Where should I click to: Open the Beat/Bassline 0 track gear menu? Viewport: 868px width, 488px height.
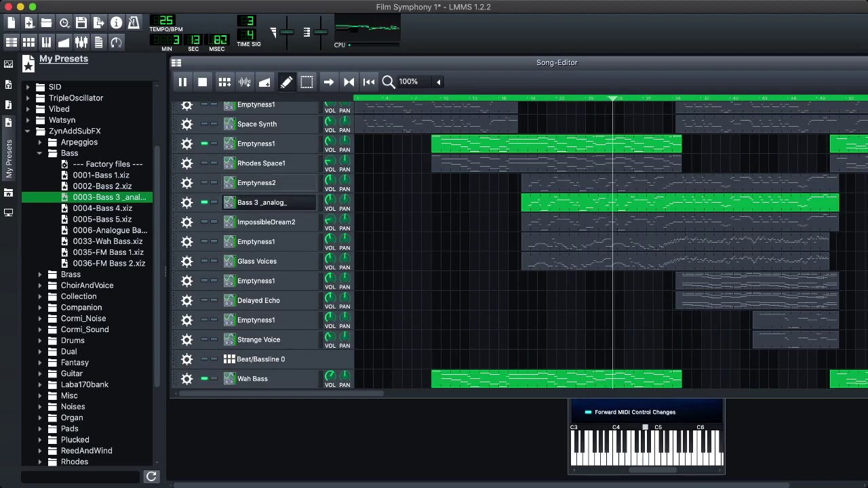pos(187,359)
